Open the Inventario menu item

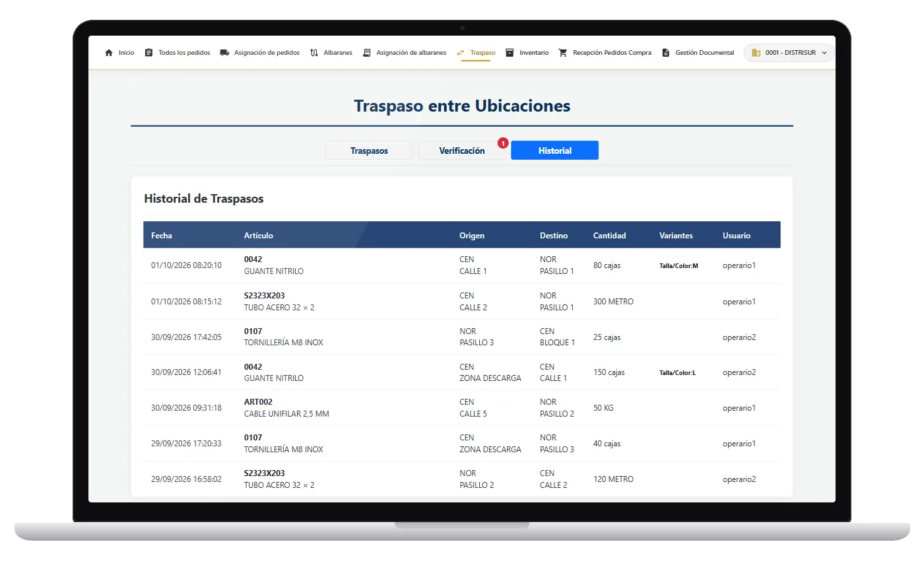[x=534, y=53]
